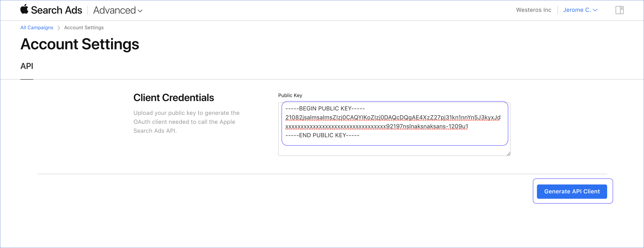Click the Westeros Inc account name
644x248 pixels.
[534, 10]
